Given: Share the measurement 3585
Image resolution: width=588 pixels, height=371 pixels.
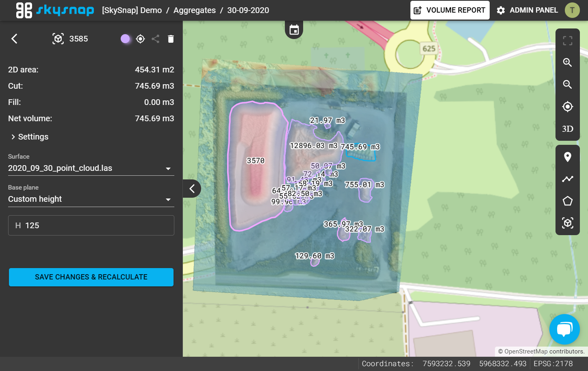Looking at the screenshot, I should (x=155, y=39).
